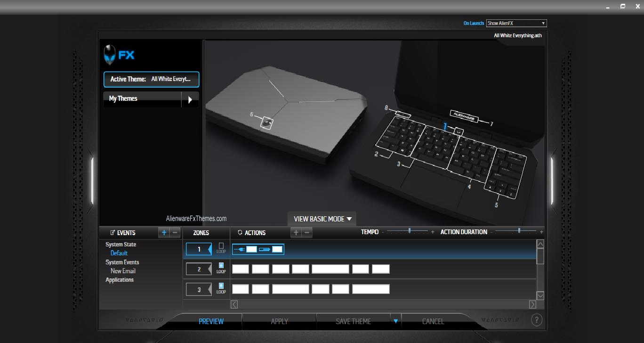Viewport: 644px width, 343px height.
Task: Select zone 1 in the Zones list
Action: 199,249
